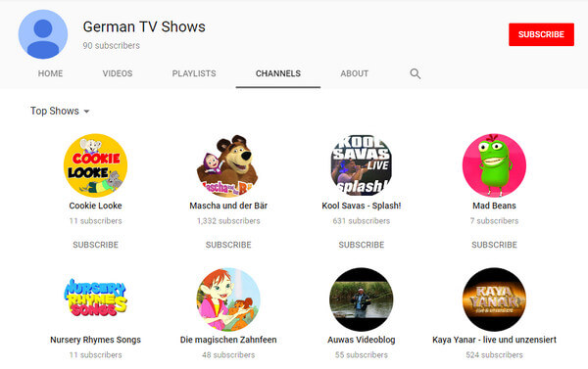
Task: Open the Die magischen Zahnfeen avatar
Action: pyautogui.click(x=228, y=300)
